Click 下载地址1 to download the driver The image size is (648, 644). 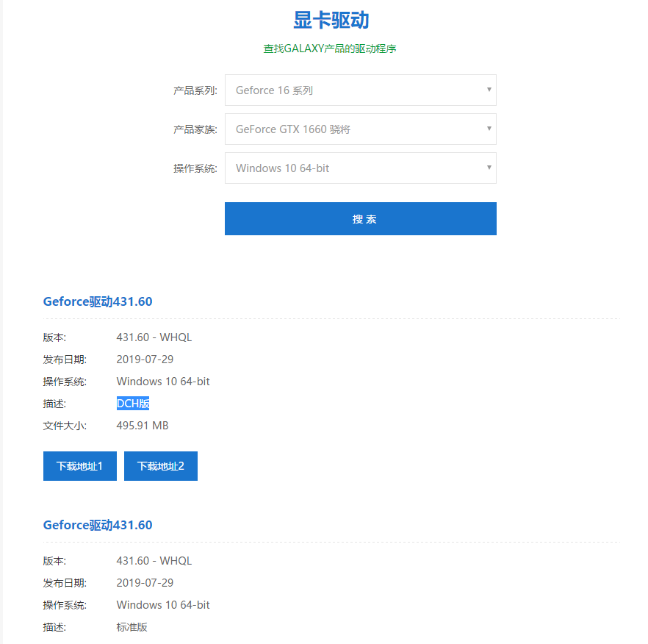(x=79, y=465)
